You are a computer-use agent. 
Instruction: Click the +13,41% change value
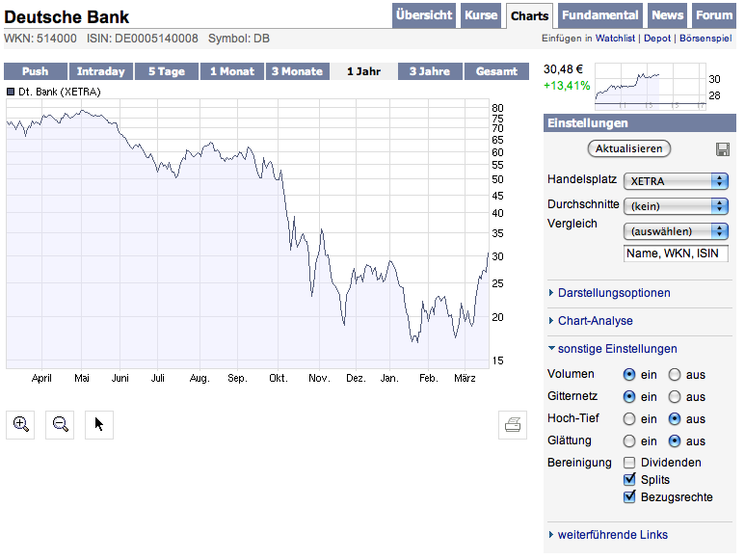coord(567,86)
